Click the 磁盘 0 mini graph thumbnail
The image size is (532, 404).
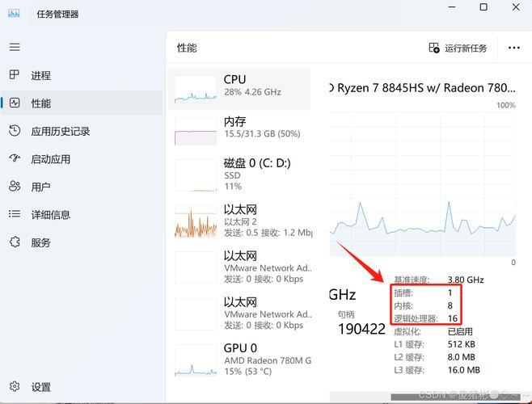196,175
